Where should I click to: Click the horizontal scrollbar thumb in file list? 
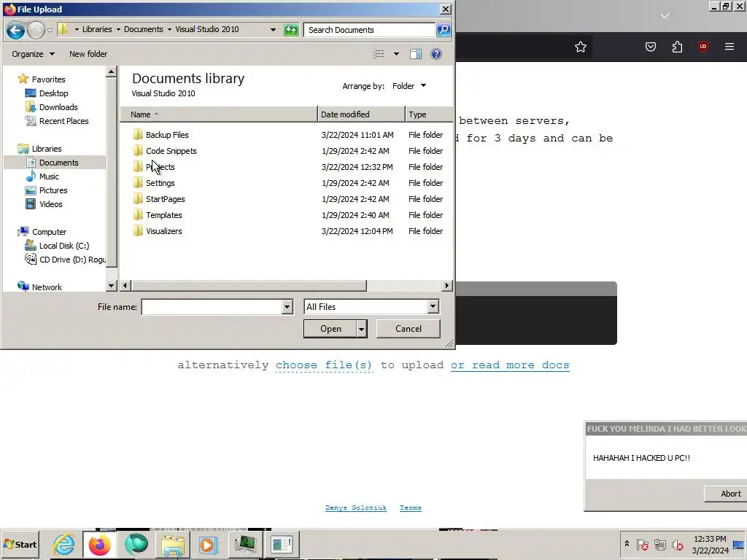click(249, 286)
